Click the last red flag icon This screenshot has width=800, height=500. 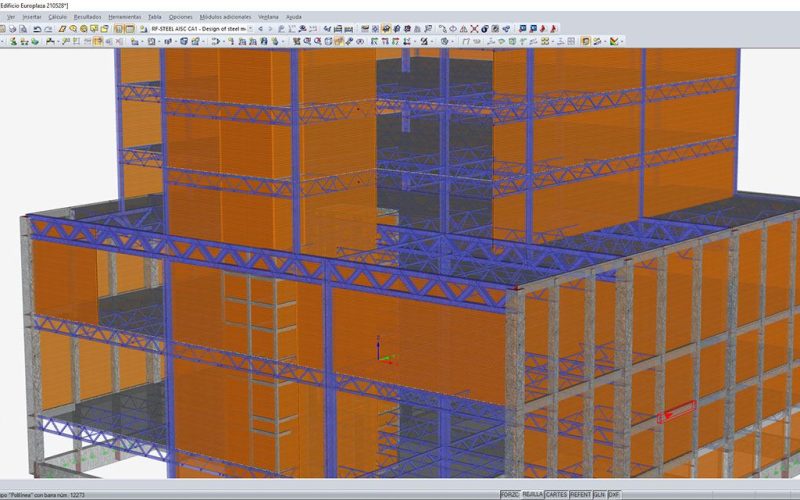coord(553,29)
